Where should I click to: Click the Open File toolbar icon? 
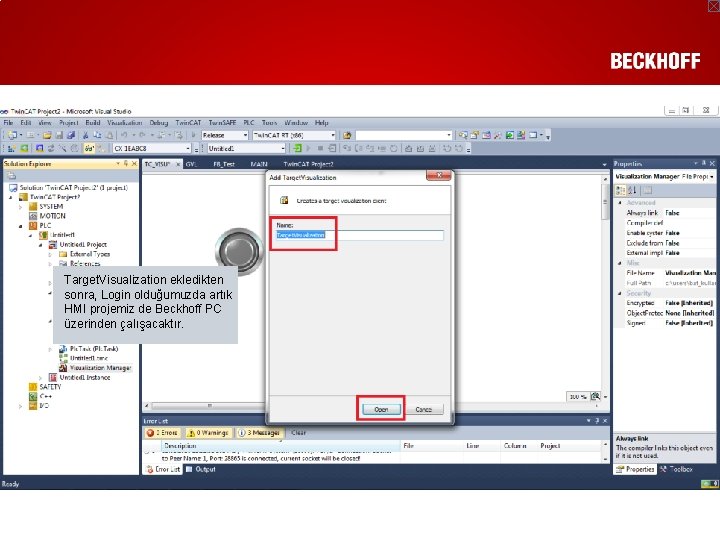(x=47, y=135)
